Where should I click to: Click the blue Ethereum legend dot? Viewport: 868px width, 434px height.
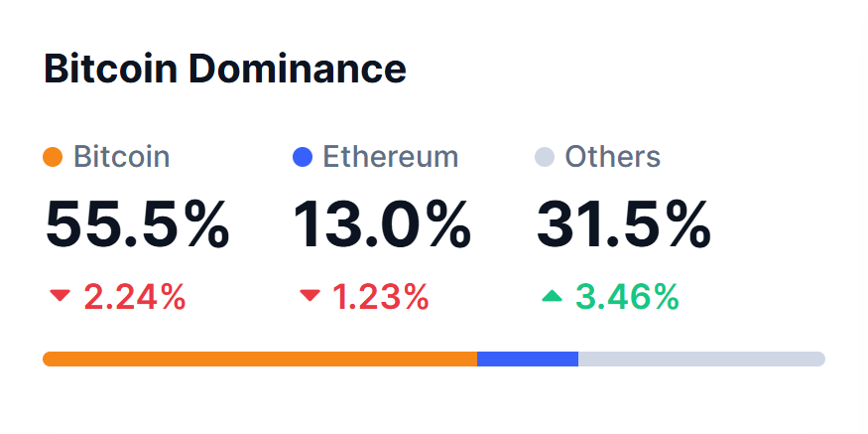pyautogui.click(x=304, y=157)
